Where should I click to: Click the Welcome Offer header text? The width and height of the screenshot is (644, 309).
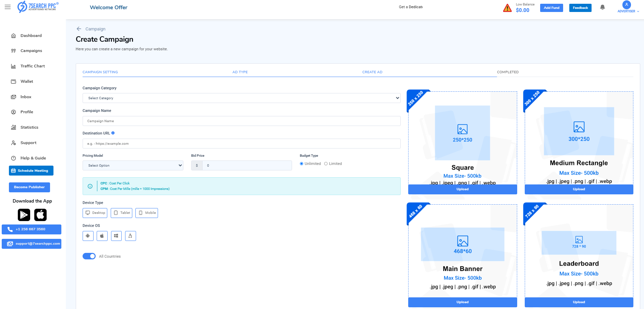pyautogui.click(x=109, y=7)
